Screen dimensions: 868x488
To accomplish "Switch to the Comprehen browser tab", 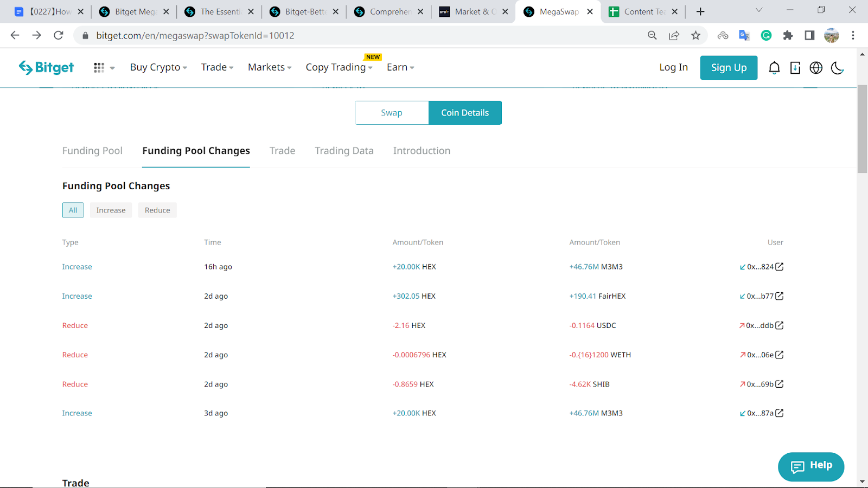I will tap(389, 11).
